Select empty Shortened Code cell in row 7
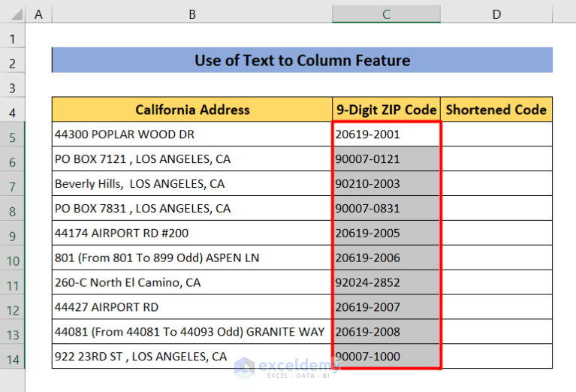Image resolution: width=576 pixels, height=392 pixels. [496, 183]
